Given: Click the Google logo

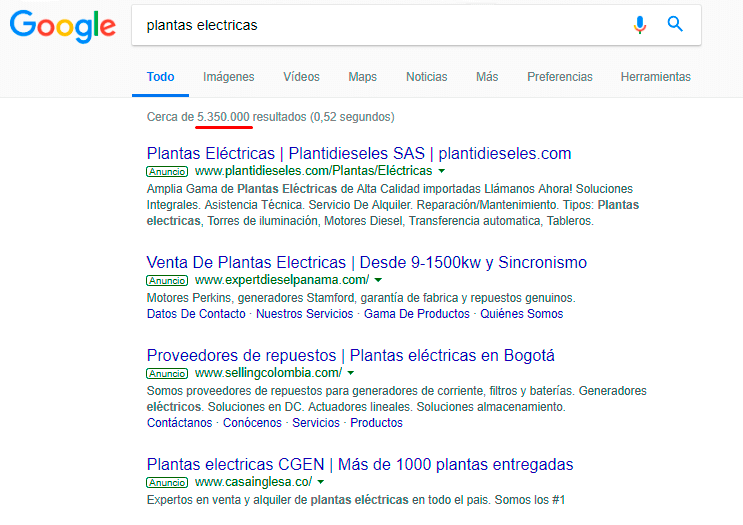Looking at the screenshot, I should click(63, 27).
